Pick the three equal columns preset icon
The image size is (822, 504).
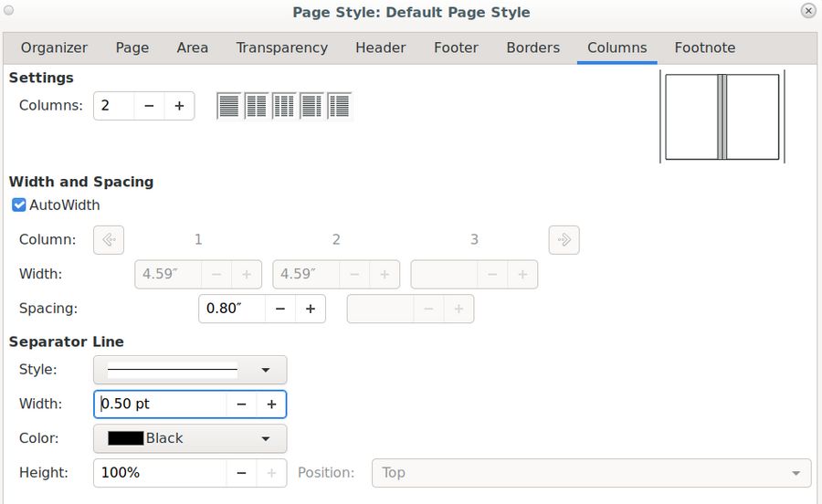284,106
